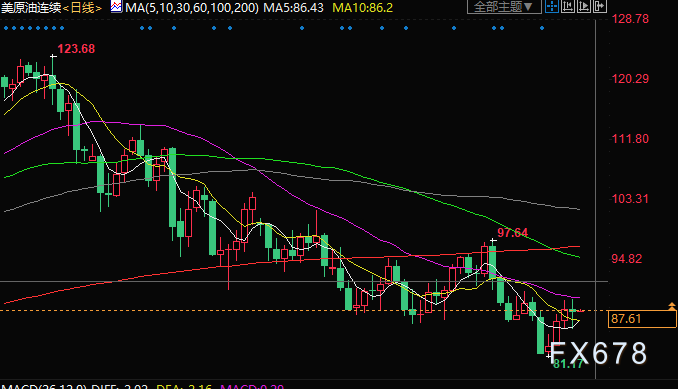Click the 97.64 peak price annotation
Viewport: 678px width, 389px height.
[x=512, y=233]
